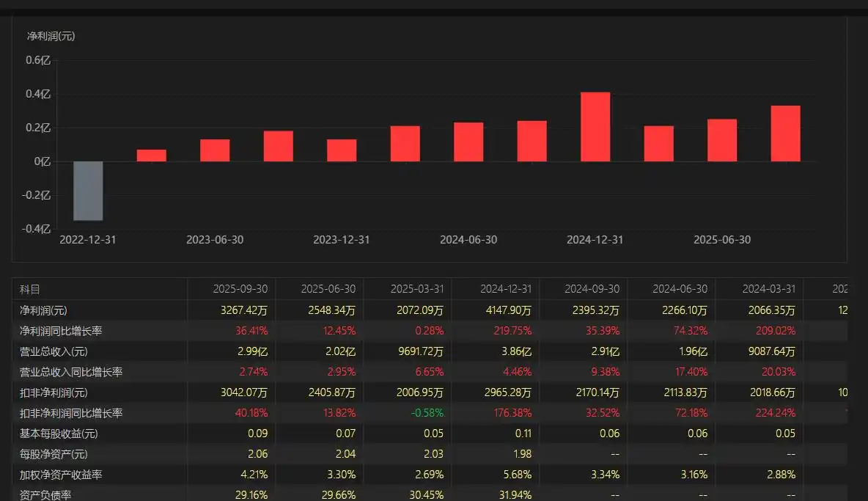Click the 2023-06-30 label on the chart axis
The image size is (868, 501).
[x=215, y=240]
